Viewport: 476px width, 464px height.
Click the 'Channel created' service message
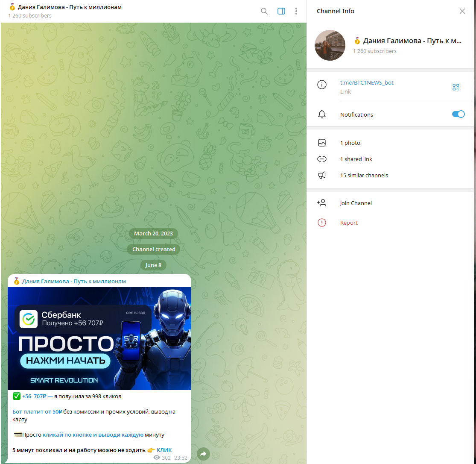click(x=154, y=249)
